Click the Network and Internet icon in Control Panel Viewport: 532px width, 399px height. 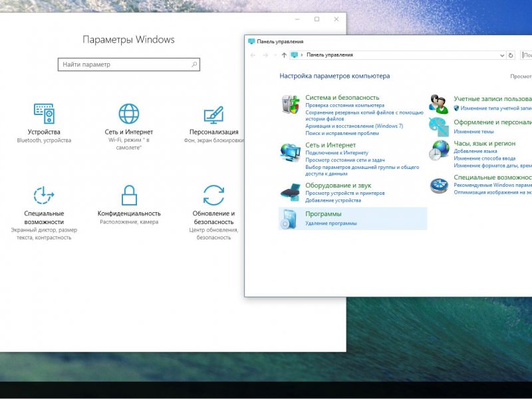[x=291, y=153]
